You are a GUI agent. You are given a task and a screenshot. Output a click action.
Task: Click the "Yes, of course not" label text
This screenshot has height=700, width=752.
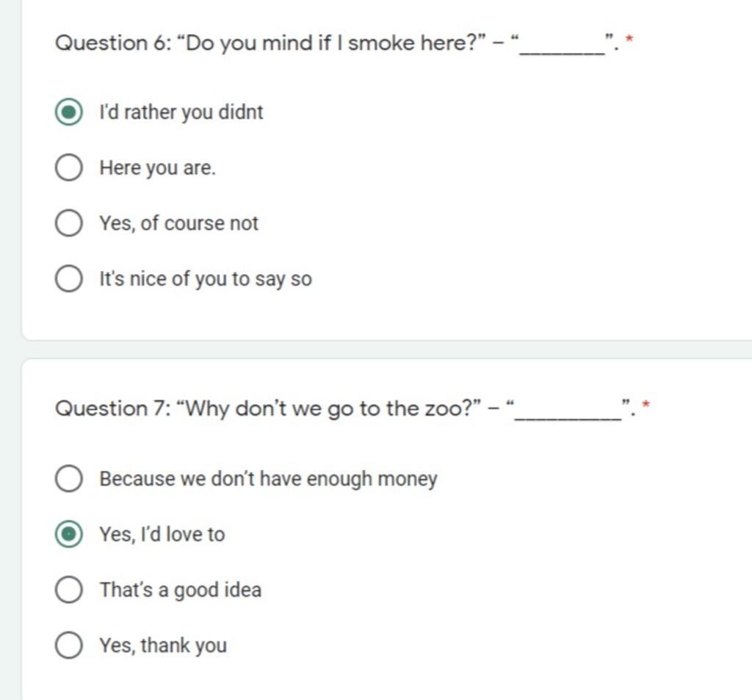178,223
